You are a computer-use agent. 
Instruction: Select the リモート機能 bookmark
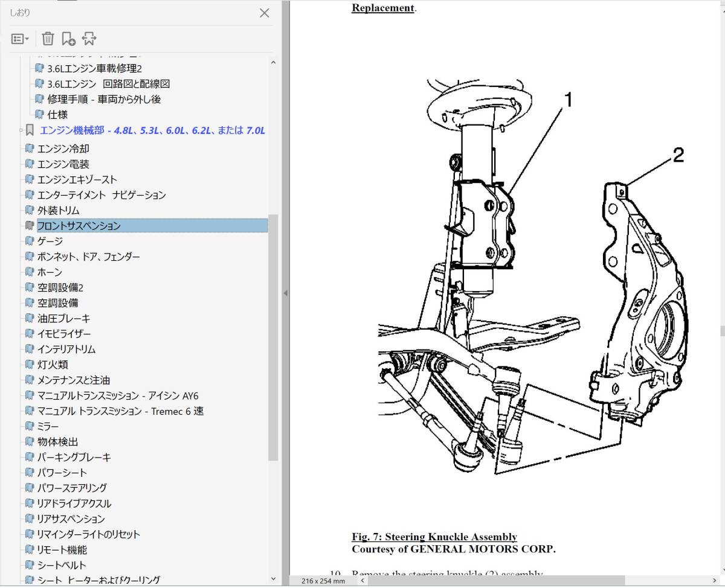click(62, 550)
